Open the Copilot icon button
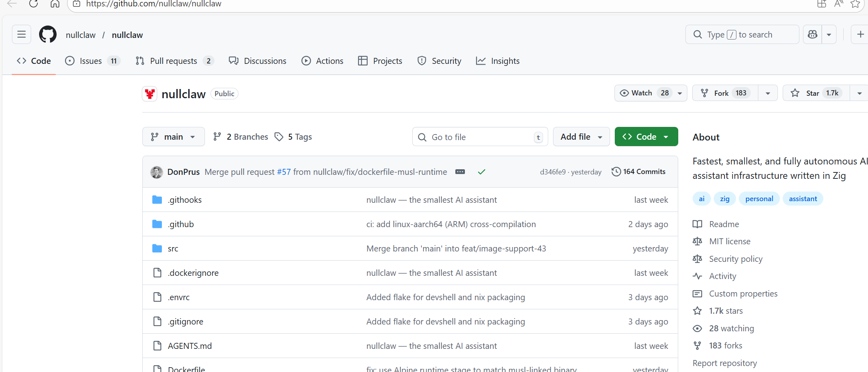Viewport: 868px width, 372px height. (x=813, y=35)
